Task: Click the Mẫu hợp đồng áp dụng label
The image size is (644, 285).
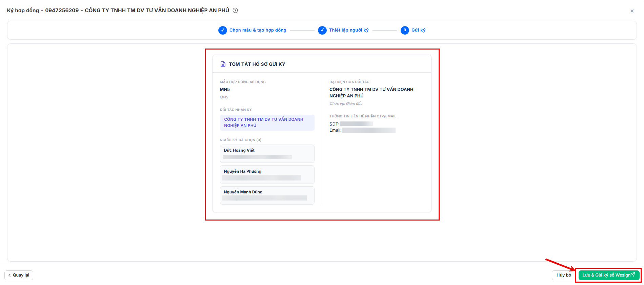Action: click(x=243, y=82)
